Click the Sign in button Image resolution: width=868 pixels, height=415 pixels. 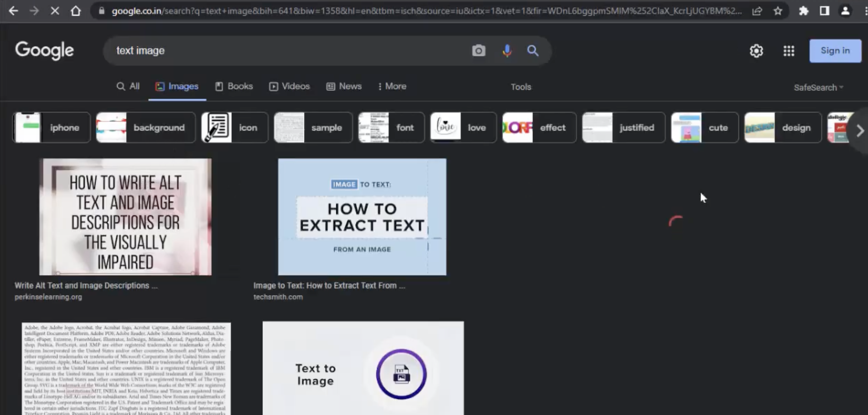tap(835, 51)
